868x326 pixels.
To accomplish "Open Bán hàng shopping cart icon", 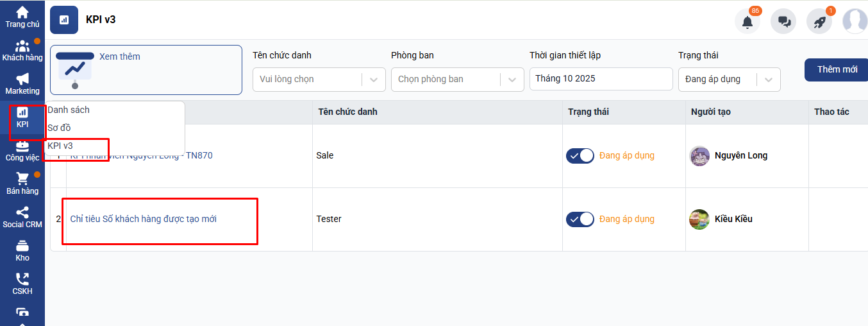I will click(22, 180).
